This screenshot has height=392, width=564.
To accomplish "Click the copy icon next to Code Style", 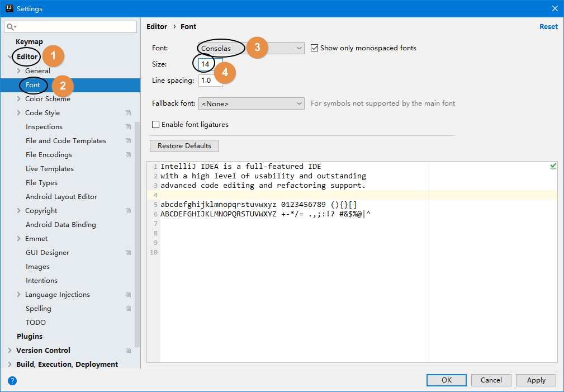I will (x=128, y=113).
